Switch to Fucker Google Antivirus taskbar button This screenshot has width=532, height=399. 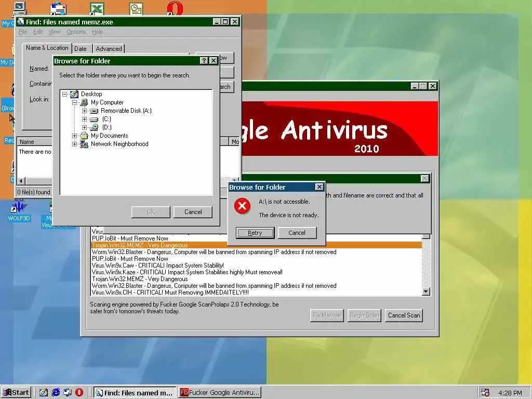220,393
